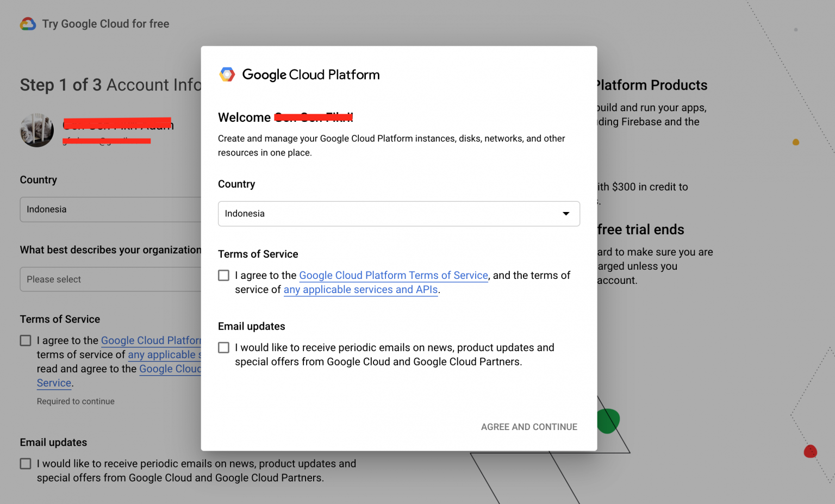Image resolution: width=835 pixels, height=504 pixels.
Task: Click the user profile avatar picture
Action: coord(36,130)
